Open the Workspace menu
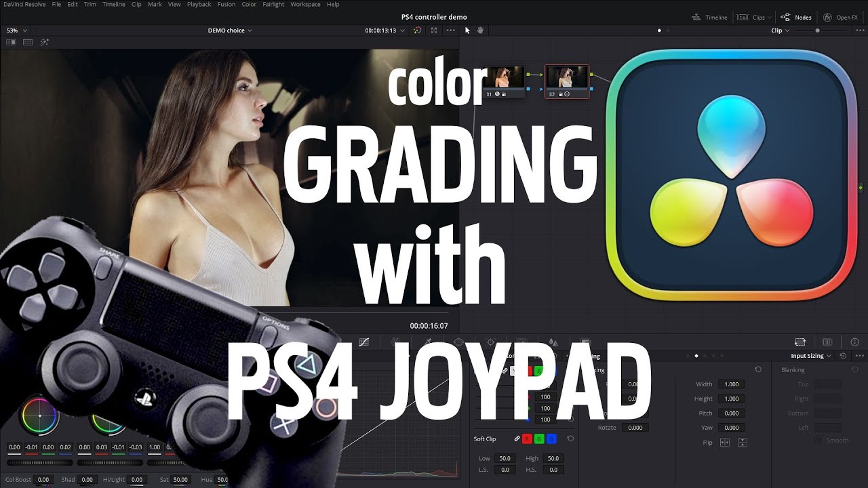This screenshot has width=868, height=488. click(306, 4)
